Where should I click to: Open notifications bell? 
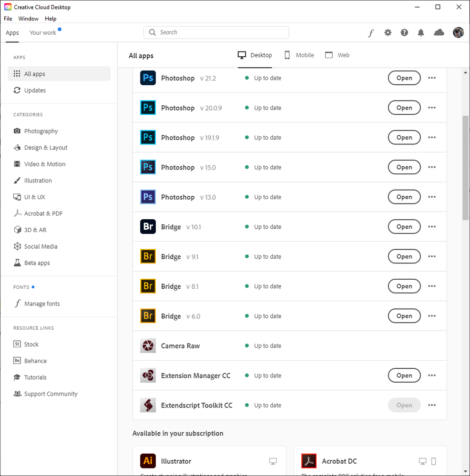421,32
